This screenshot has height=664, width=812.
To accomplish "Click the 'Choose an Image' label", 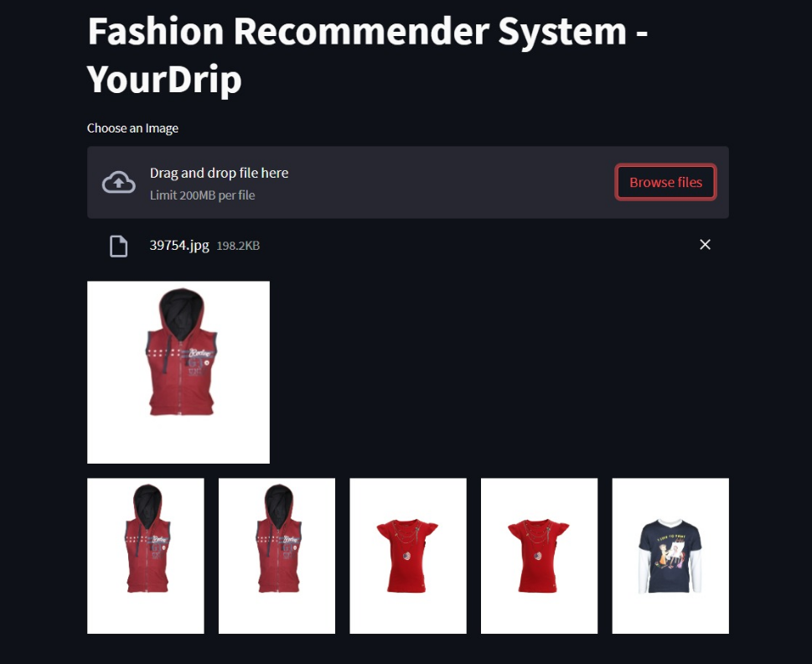I will (x=132, y=128).
